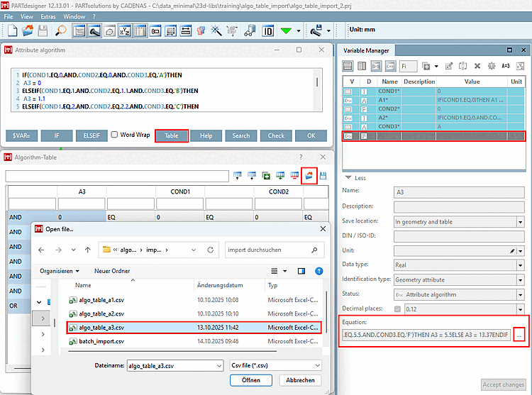Viewport: 532px width, 395px height.
Task: Toggle the Decimal places checkbox
Action: pyautogui.click(x=398, y=309)
